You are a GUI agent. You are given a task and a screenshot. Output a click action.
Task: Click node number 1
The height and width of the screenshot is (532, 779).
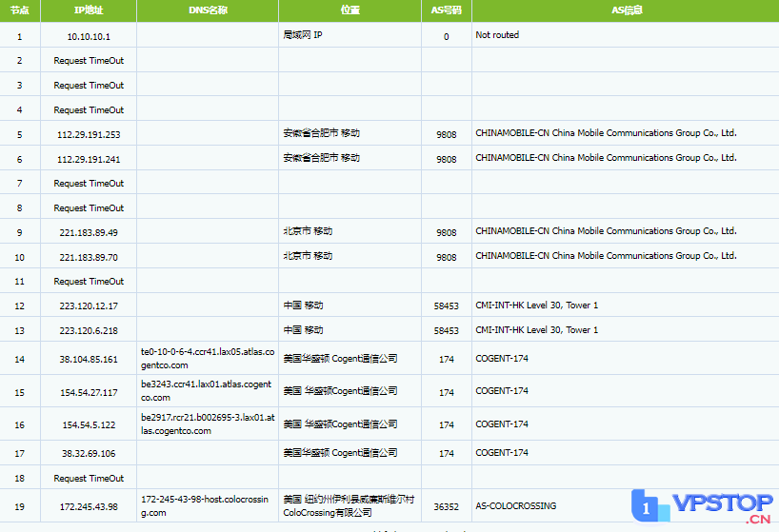pos(19,37)
